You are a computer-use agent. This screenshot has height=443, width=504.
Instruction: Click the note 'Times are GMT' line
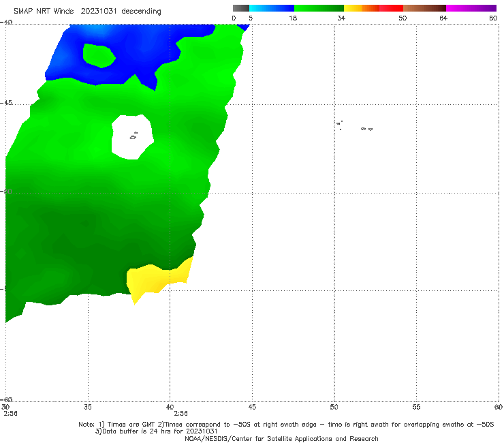pyautogui.click(x=286, y=425)
